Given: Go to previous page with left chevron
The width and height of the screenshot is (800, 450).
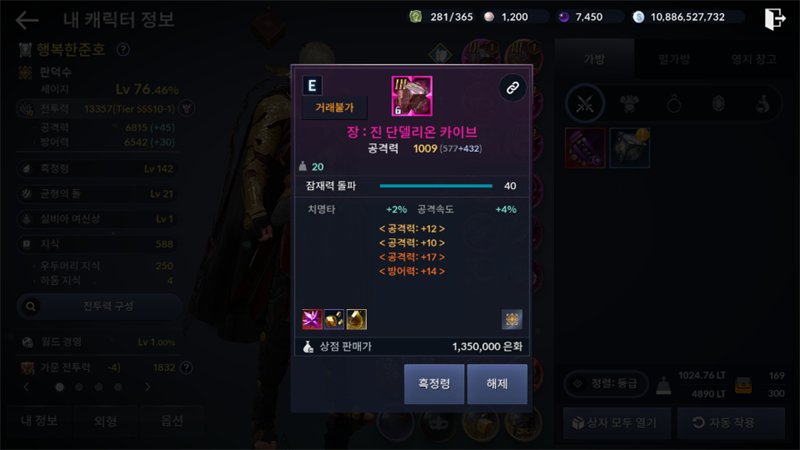Looking at the screenshot, I should 27,387.
